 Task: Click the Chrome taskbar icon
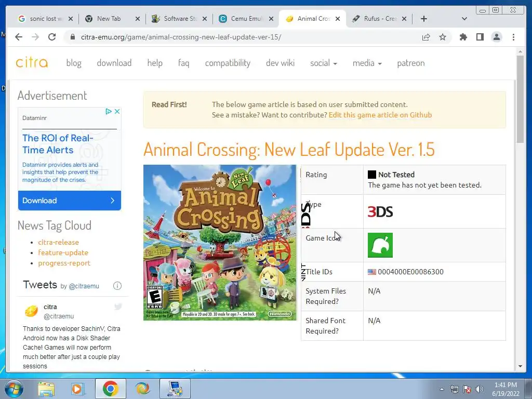click(110, 389)
